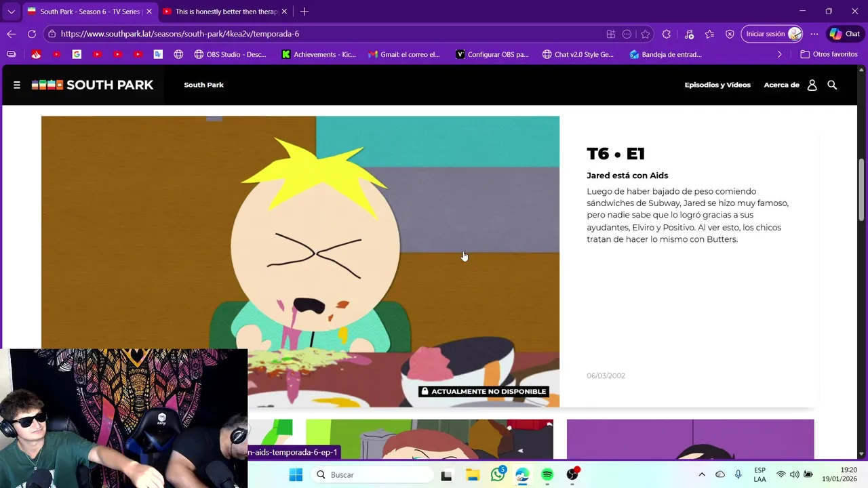This screenshot has height=488, width=868.
Task: Open the Wi-Fi network tray icon
Action: pyautogui.click(x=781, y=474)
